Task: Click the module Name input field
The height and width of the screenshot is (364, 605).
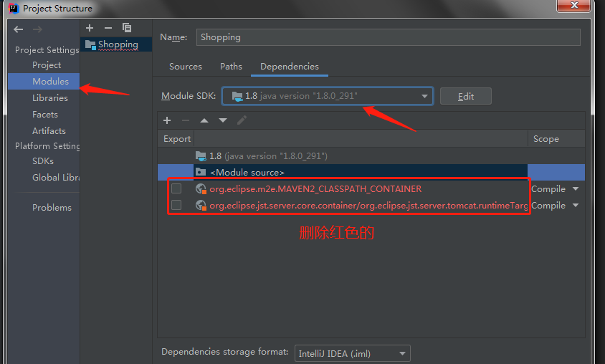Action: pyautogui.click(x=388, y=37)
